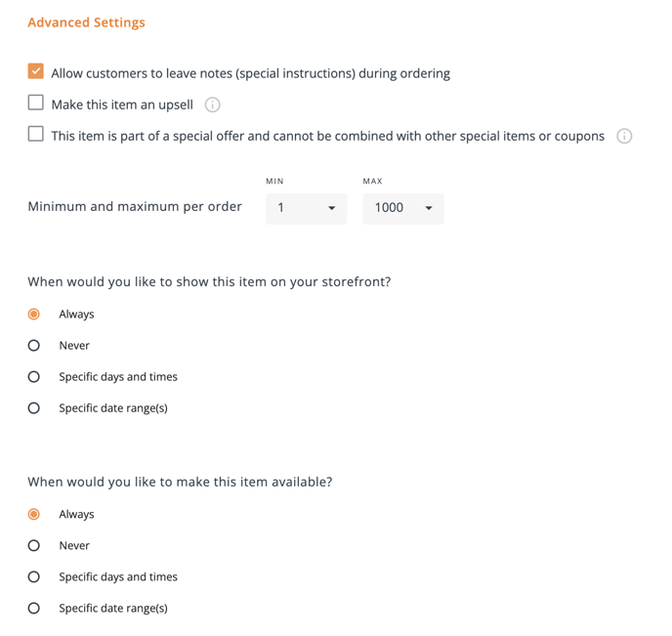Select Always for storefront display
Screen dimensions: 672x636
point(34,315)
